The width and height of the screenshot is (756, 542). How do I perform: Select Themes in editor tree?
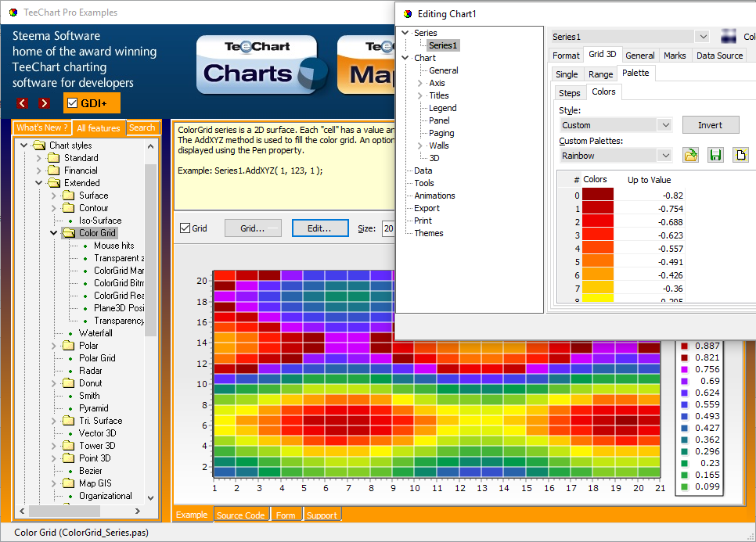click(x=429, y=233)
